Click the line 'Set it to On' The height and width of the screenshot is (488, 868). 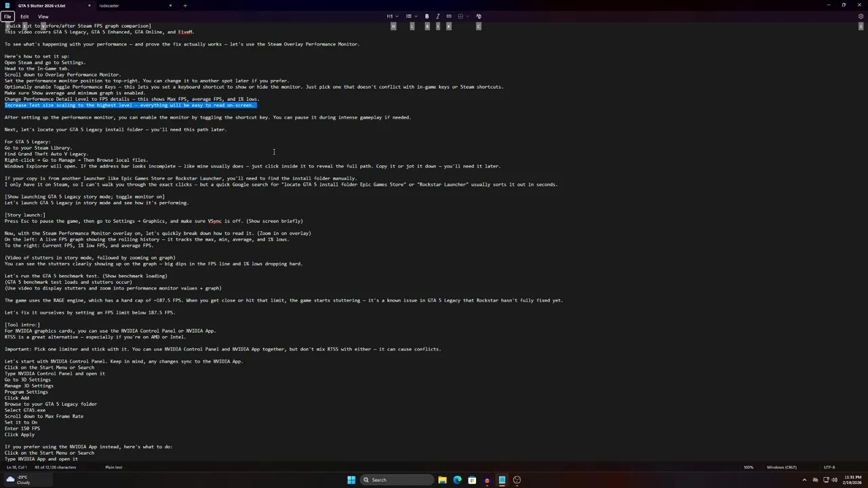pyautogui.click(x=21, y=422)
